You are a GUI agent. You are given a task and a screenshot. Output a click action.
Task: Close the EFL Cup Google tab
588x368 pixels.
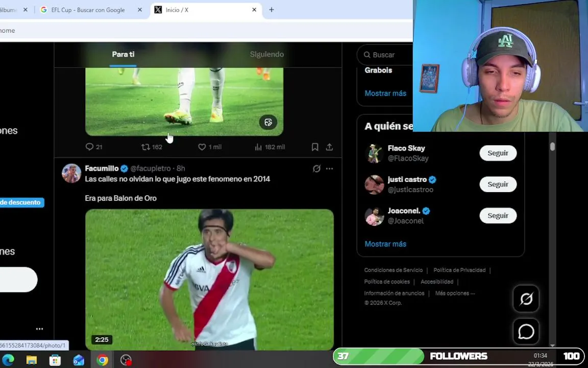(140, 10)
